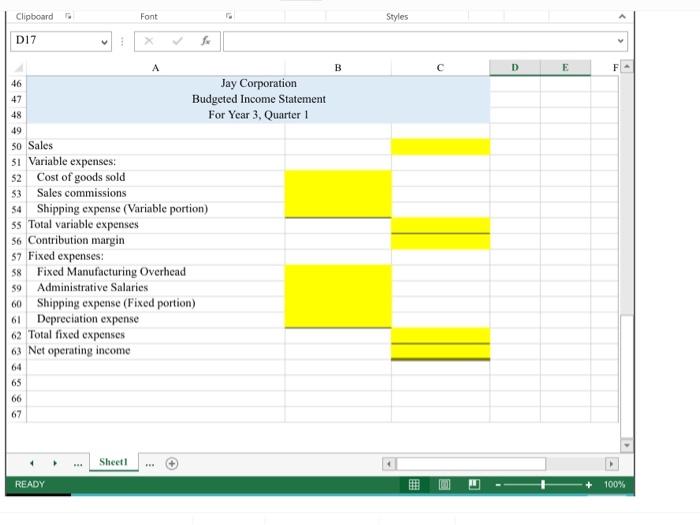700x525 pixels.
Task: Click the yellow Cost of goods sold cell
Action: [x=338, y=178]
